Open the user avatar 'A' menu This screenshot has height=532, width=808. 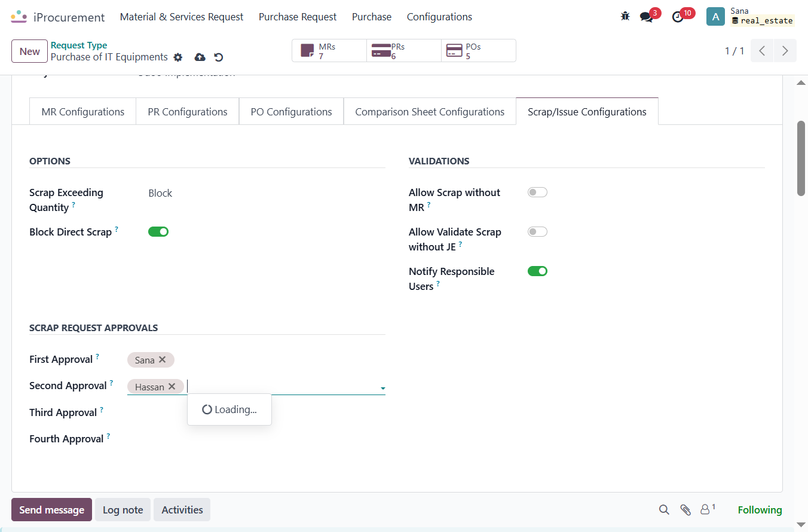click(x=715, y=17)
